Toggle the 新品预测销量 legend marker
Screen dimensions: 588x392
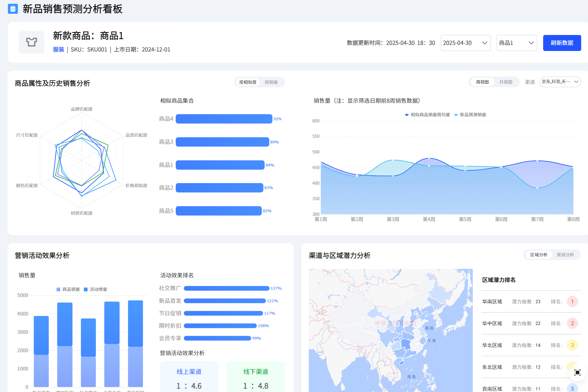pos(456,115)
